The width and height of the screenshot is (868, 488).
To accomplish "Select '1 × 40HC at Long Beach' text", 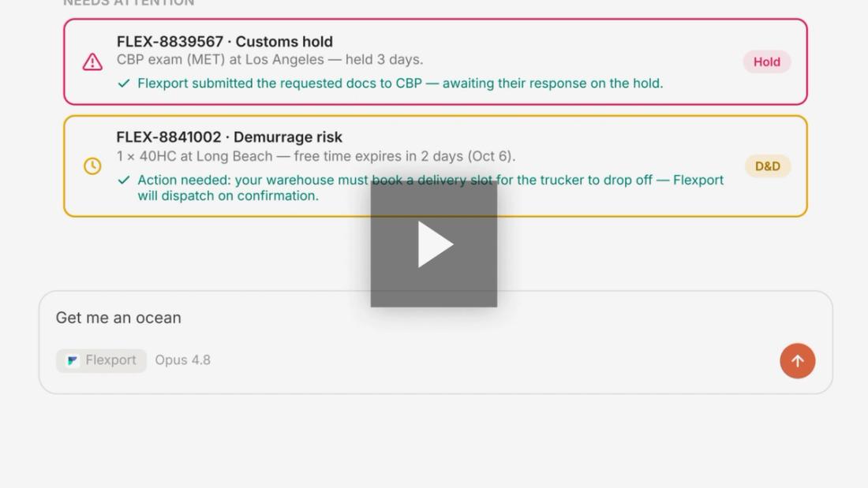I will (194, 156).
